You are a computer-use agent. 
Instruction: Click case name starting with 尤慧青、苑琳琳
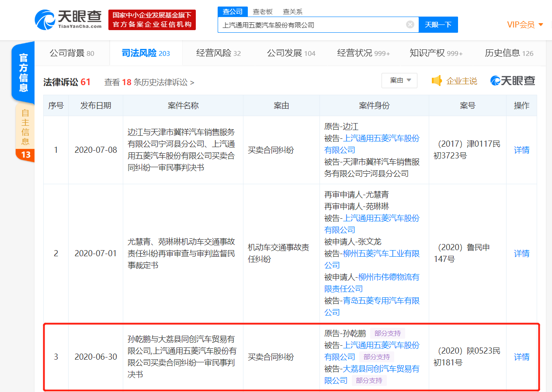(182, 253)
